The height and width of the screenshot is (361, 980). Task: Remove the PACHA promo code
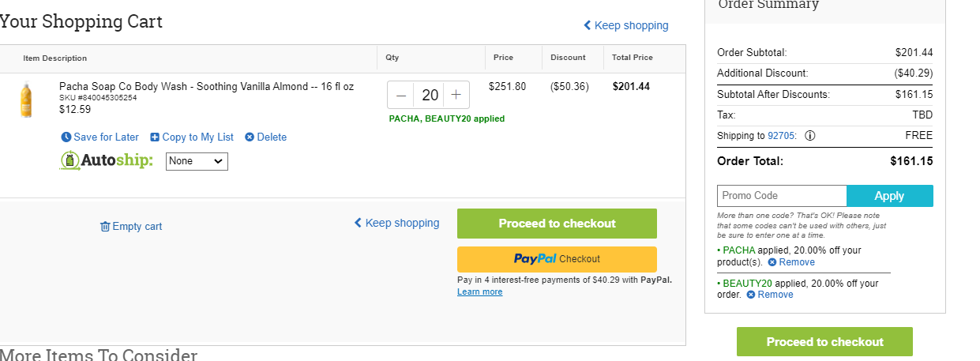pyautogui.click(x=791, y=262)
